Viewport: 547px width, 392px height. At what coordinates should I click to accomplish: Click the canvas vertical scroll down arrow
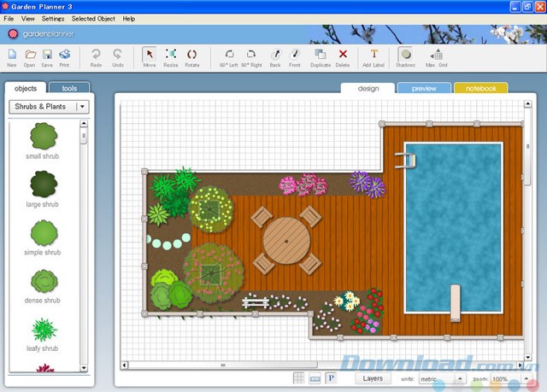[528, 358]
